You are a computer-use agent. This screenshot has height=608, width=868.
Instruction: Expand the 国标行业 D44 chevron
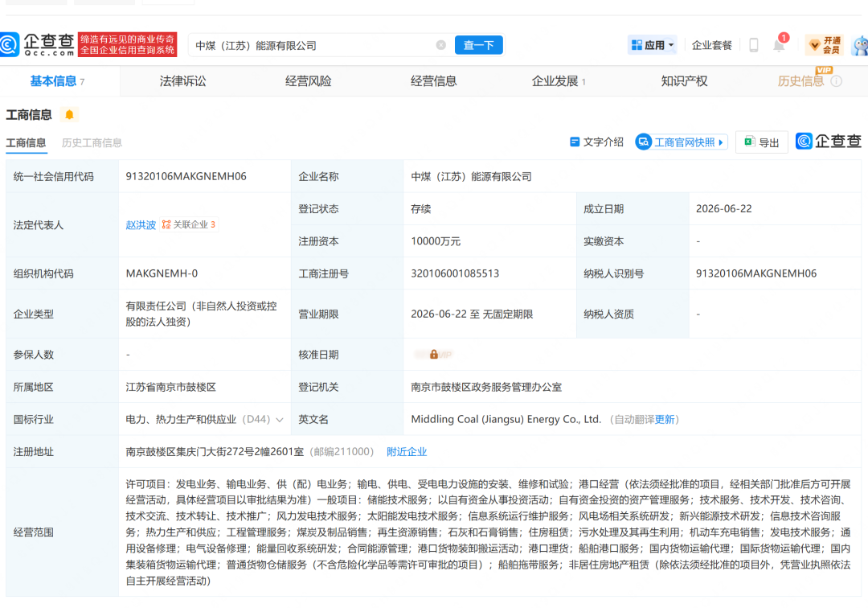tap(280, 420)
